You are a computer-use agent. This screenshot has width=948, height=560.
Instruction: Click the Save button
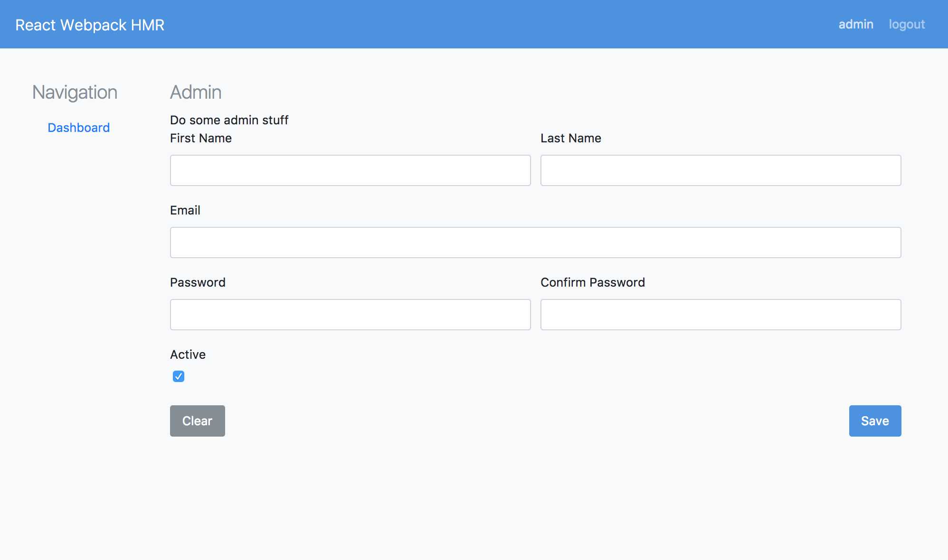click(x=875, y=421)
